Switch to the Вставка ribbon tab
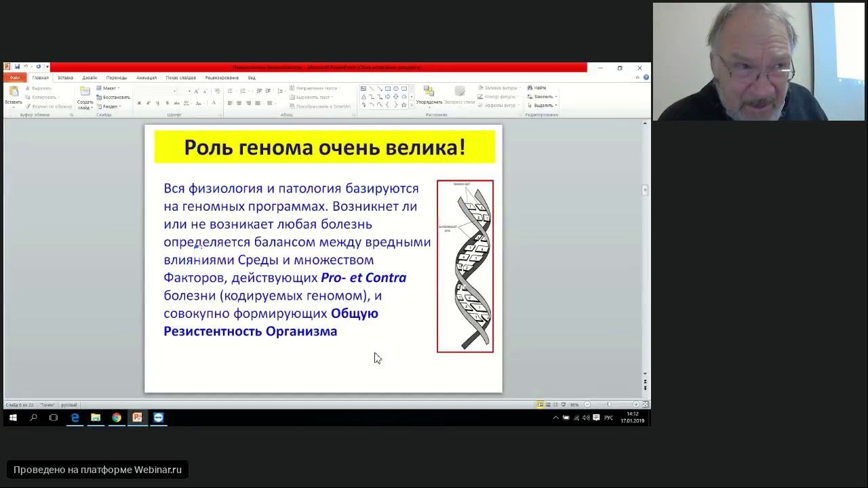The image size is (868, 488). coord(65,78)
